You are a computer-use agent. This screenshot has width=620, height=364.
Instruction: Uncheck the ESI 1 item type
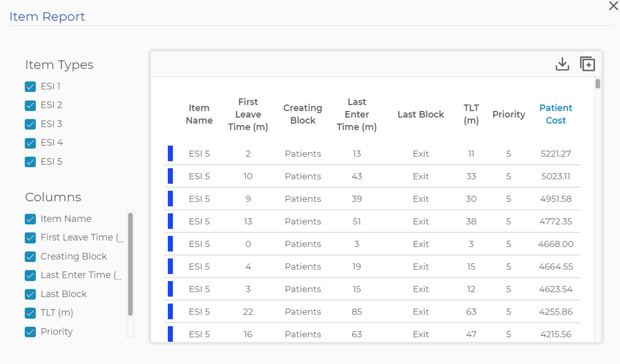point(30,86)
